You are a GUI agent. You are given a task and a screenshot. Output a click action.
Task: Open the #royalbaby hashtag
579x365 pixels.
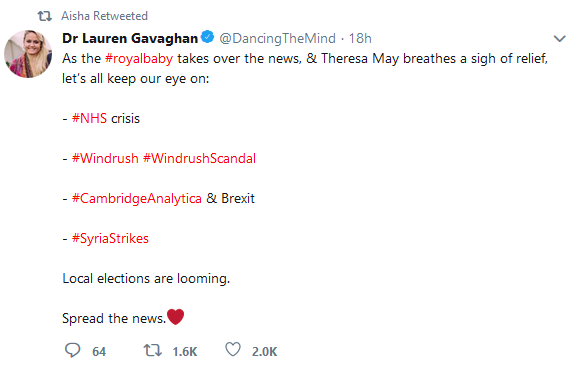139,59
